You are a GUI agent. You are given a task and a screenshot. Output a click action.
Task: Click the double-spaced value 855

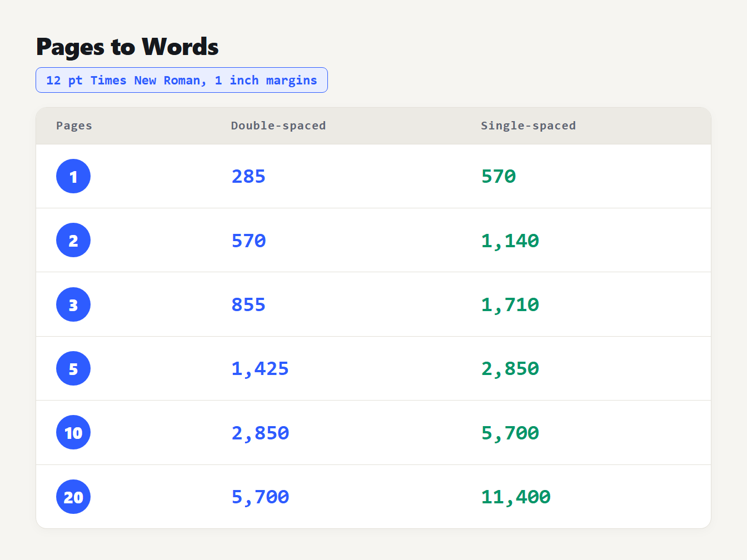248,304
